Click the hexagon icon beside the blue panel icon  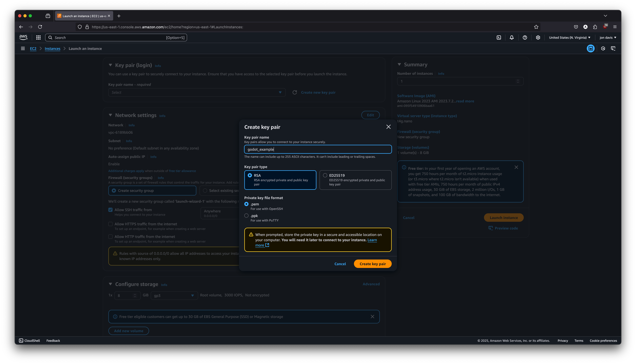coord(603,49)
